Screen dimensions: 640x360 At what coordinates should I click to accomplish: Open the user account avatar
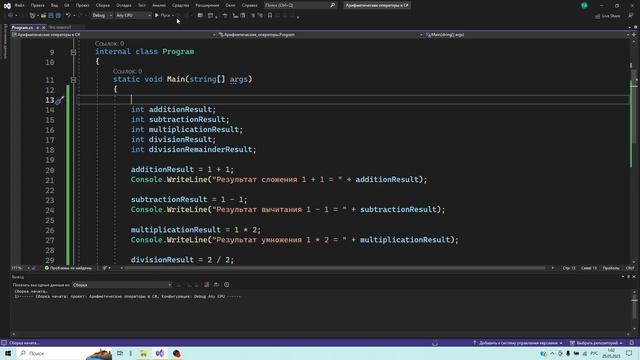point(584,5)
